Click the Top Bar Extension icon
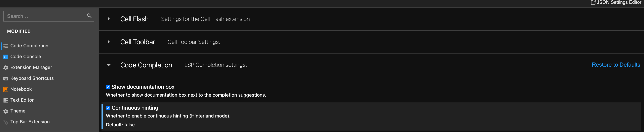 (6, 122)
